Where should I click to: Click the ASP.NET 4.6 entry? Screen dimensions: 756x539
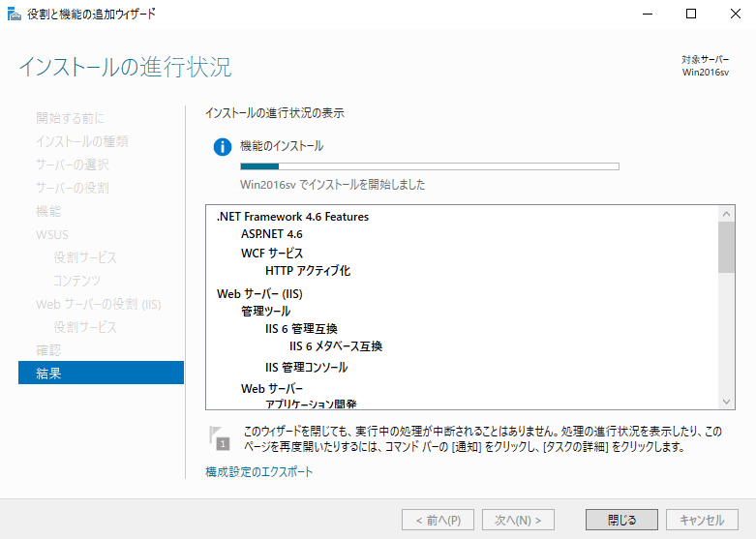coord(272,234)
